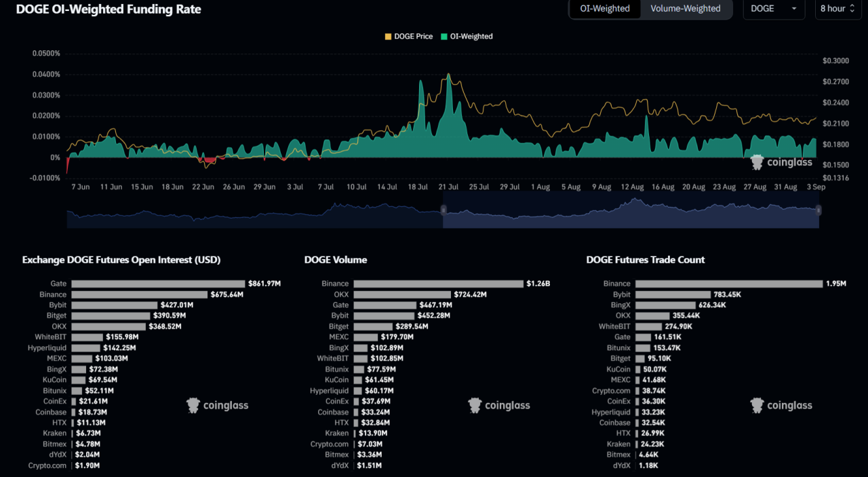Toggle OI-Weighted series in chart legend
The width and height of the screenshot is (868, 477).
(x=471, y=37)
